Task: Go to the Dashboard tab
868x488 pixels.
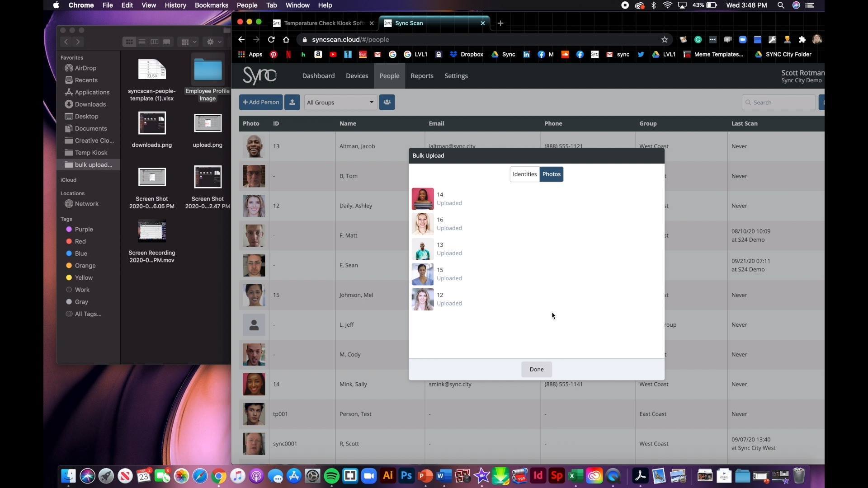Action: 318,76
